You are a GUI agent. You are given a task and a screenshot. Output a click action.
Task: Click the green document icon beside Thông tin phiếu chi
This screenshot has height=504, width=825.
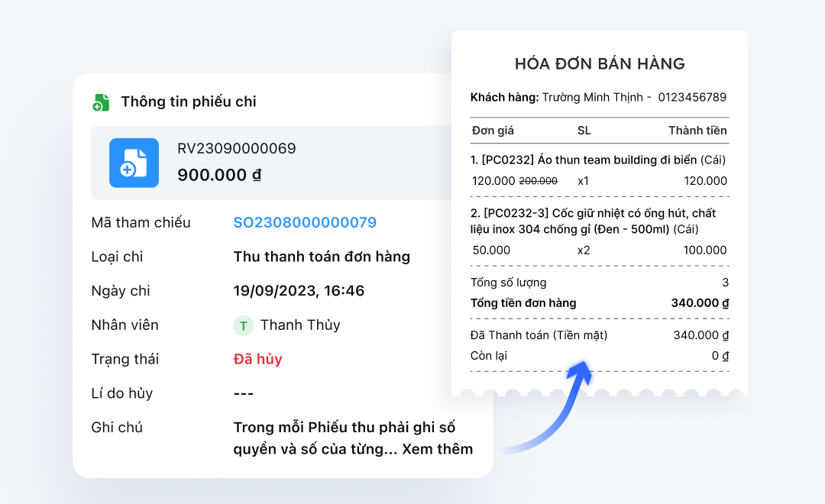101,102
